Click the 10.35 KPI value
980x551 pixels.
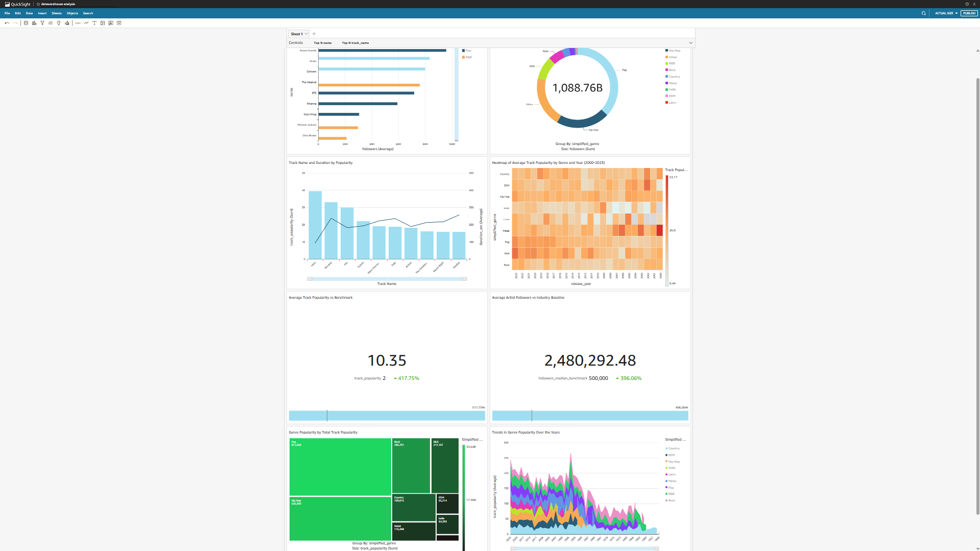point(387,361)
